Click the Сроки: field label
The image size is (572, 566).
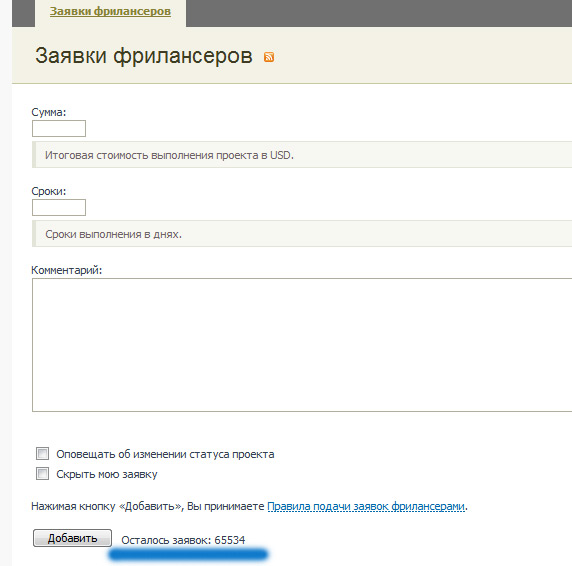[49, 191]
